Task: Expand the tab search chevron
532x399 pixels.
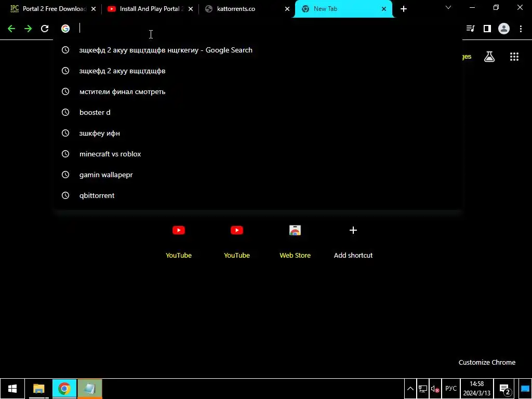Action: coord(448,7)
